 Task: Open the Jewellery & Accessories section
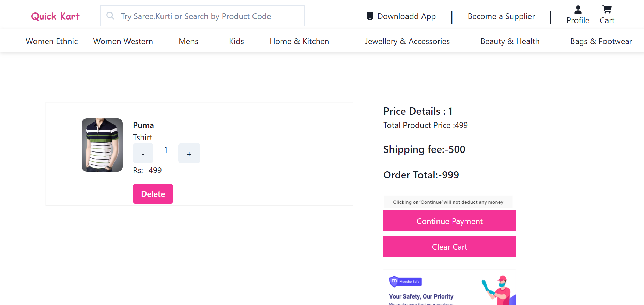407,41
